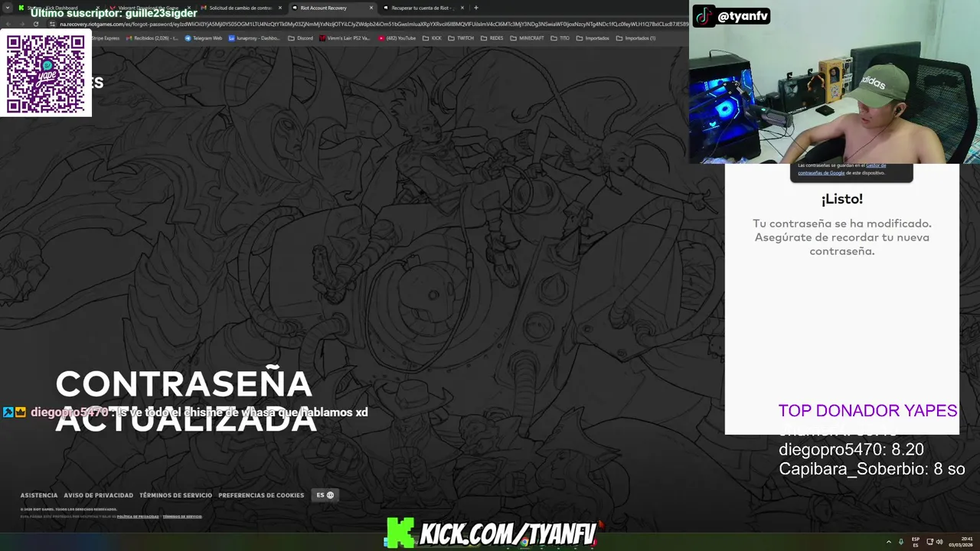Open the Telegram Web bookmark
Viewport: 980px width, 551px height.
[204, 38]
